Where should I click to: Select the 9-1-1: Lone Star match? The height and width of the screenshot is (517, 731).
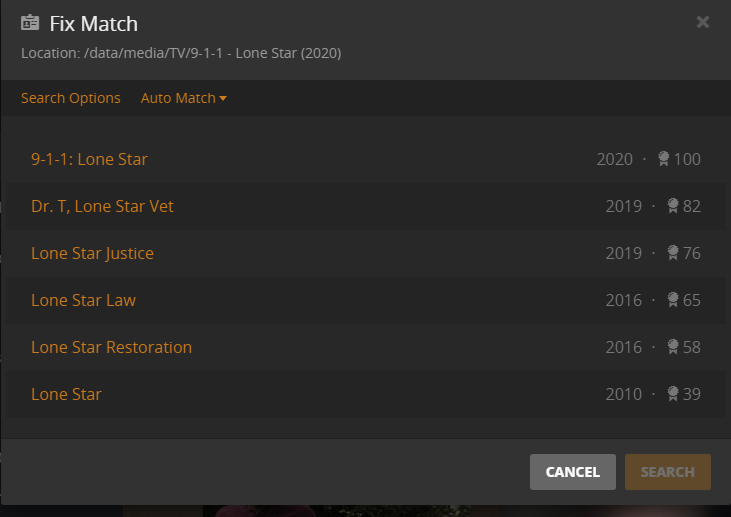click(89, 159)
